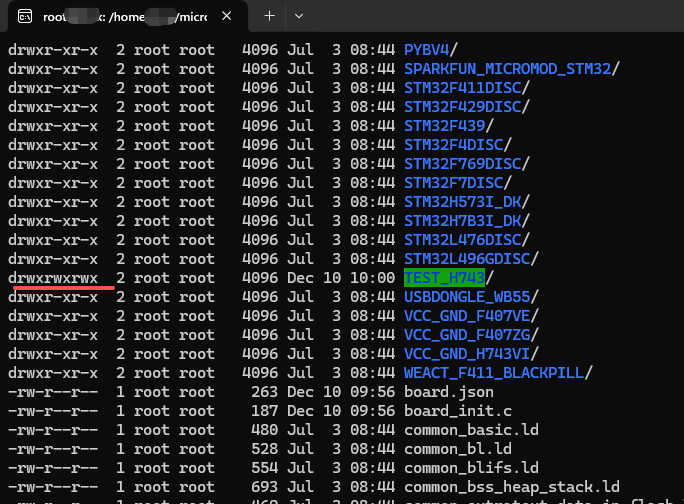Click the 263 file size of board.json
Viewport: 684px width, 504px height.
point(264,392)
